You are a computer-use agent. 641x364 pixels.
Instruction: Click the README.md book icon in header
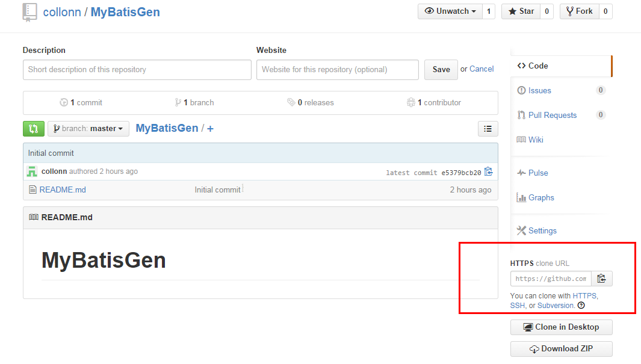point(34,217)
